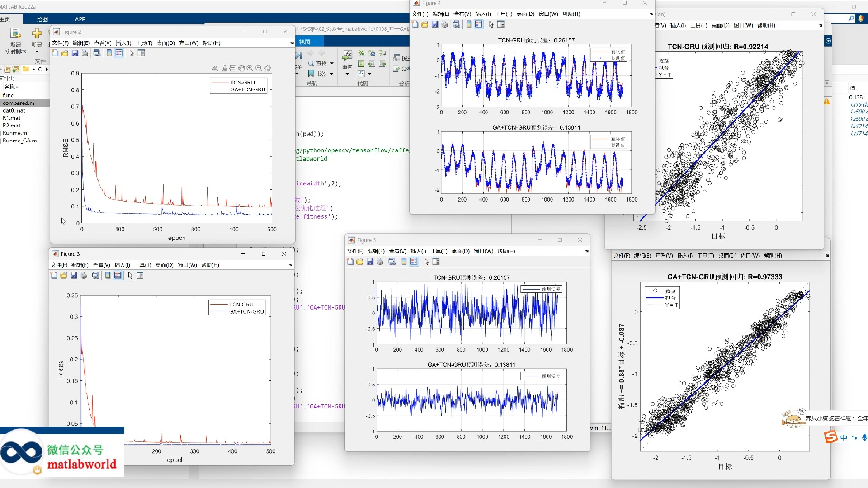Open Property Inspector in Figure 3 toolbar

point(140,275)
